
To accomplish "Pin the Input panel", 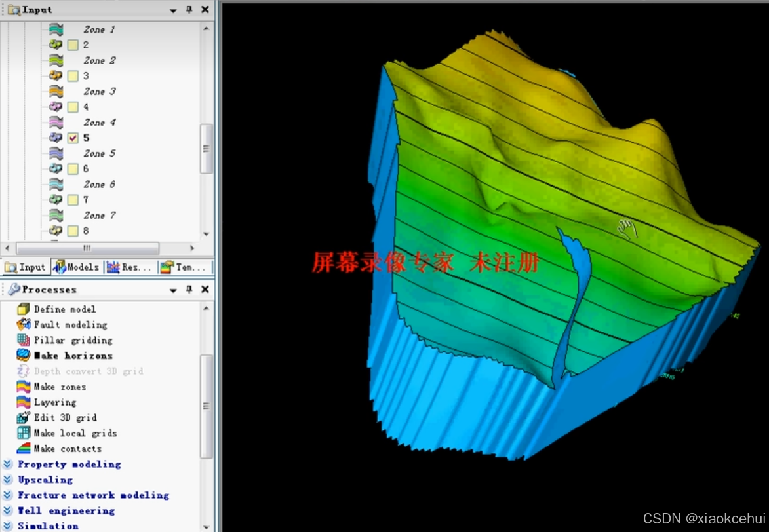I will coord(189,9).
